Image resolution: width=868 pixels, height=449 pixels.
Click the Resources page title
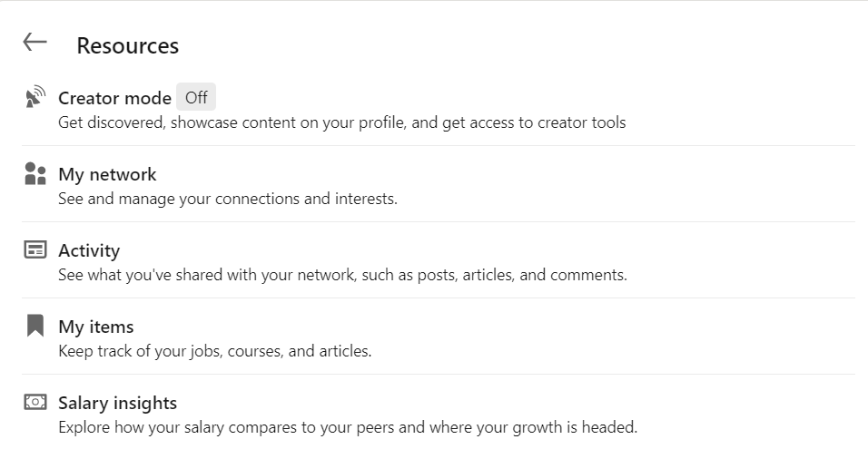point(127,45)
